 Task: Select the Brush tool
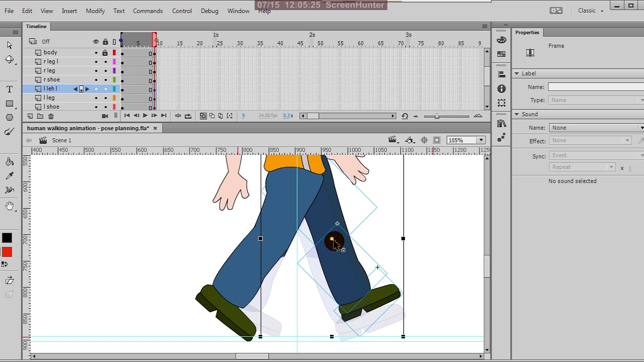pos(10,132)
